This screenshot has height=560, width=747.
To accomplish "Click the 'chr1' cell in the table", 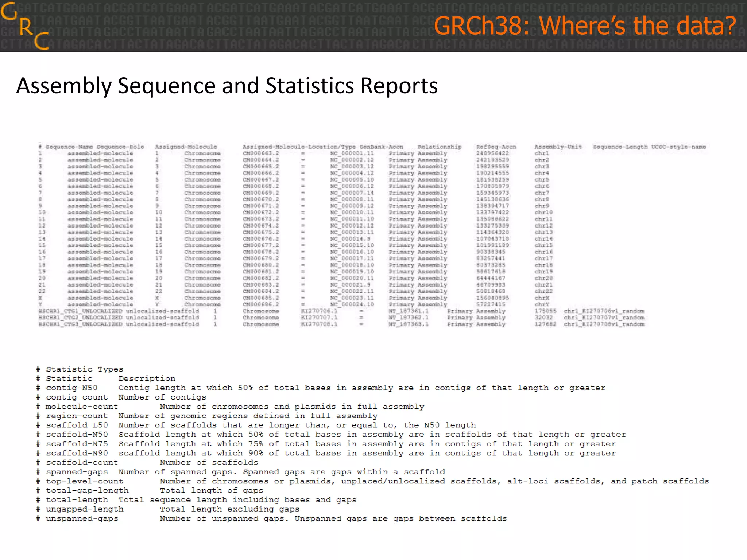I will pyautogui.click(x=542, y=153).
